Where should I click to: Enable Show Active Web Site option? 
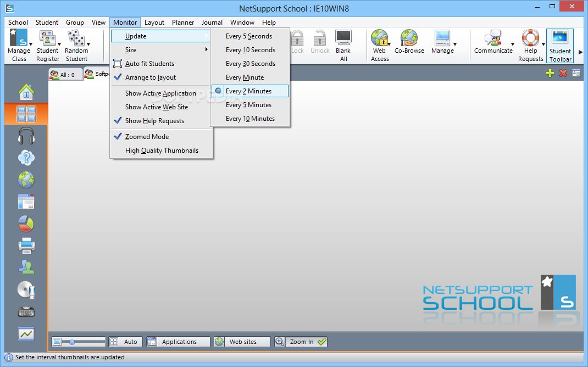(161, 107)
